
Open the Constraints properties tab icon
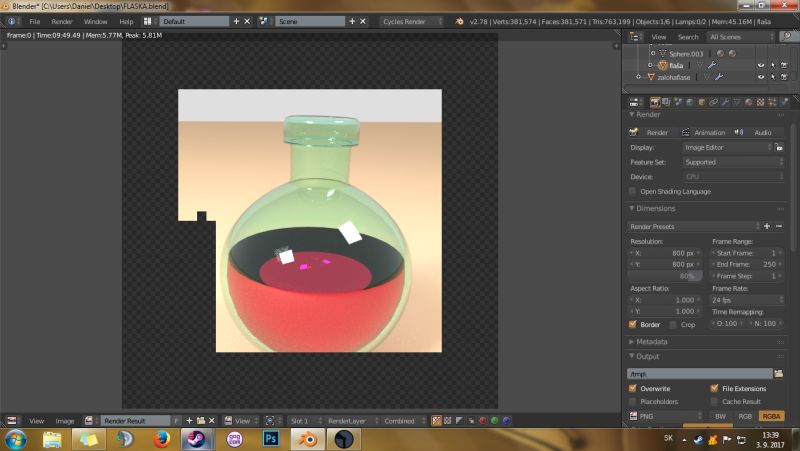[x=713, y=102]
